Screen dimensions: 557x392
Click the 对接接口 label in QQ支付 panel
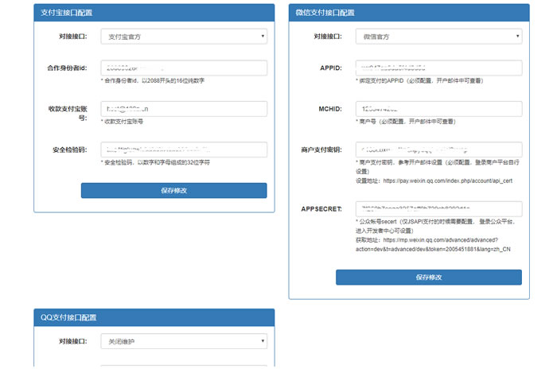click(x=73, y=341)
